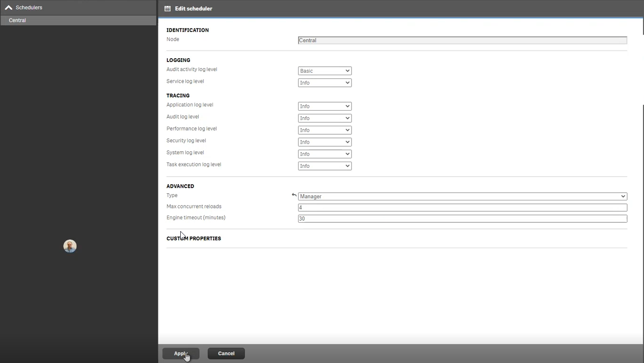The width and height of the screenshot is (644, 363).
Task: Click the IDENTIFICATION section heading
Action: click(187, 30)
